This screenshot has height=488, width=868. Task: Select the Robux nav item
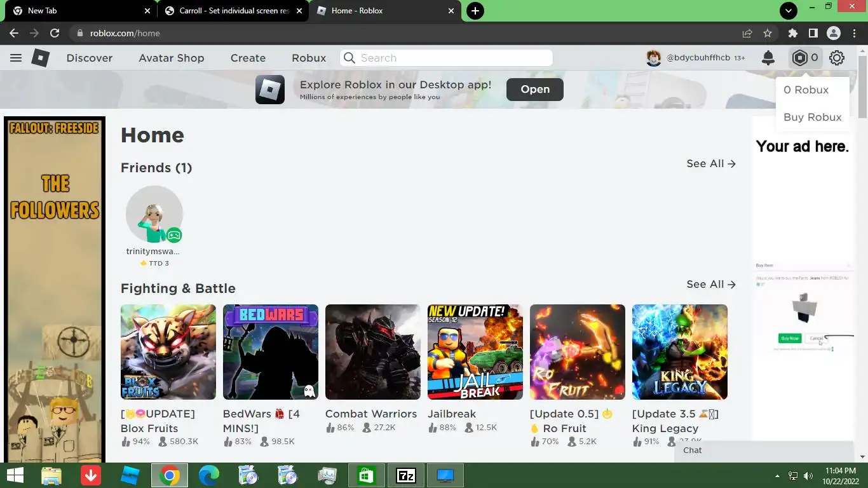click(x=309, y=58)
